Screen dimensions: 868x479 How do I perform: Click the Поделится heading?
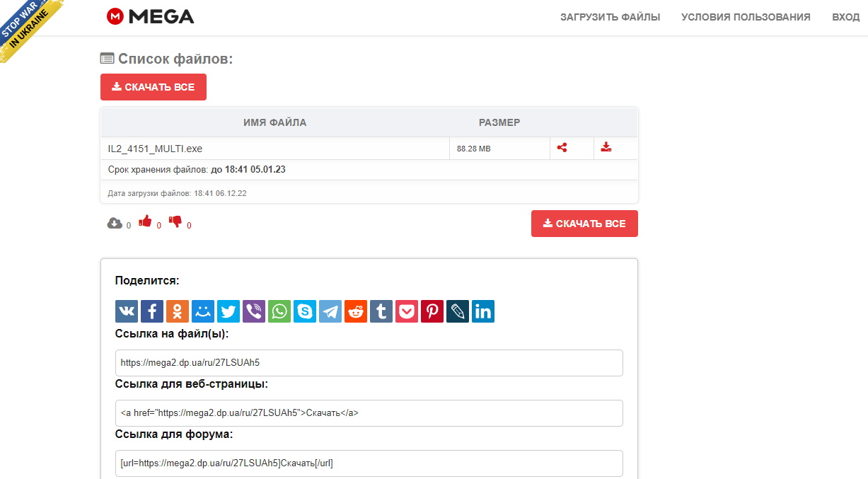[x=147, y=280]
